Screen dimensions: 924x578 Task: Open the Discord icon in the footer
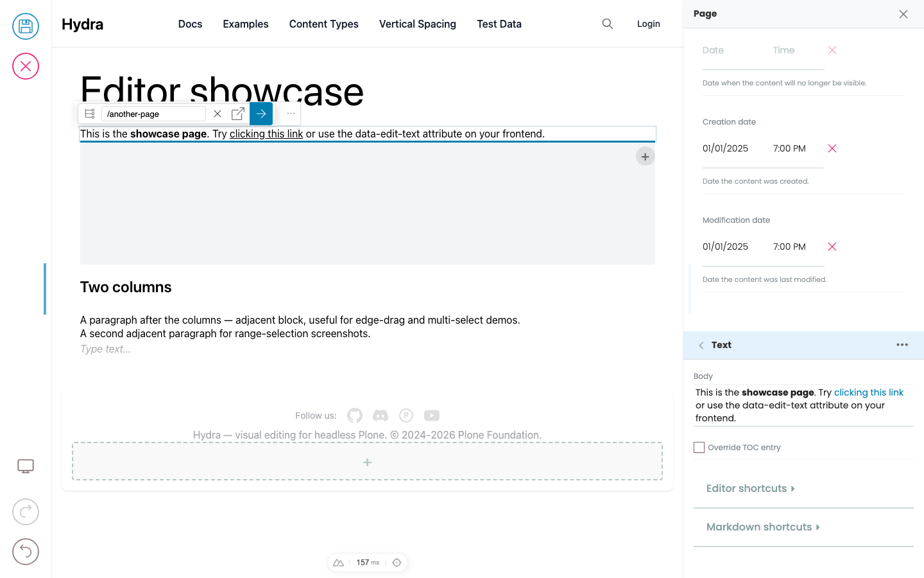381,416
